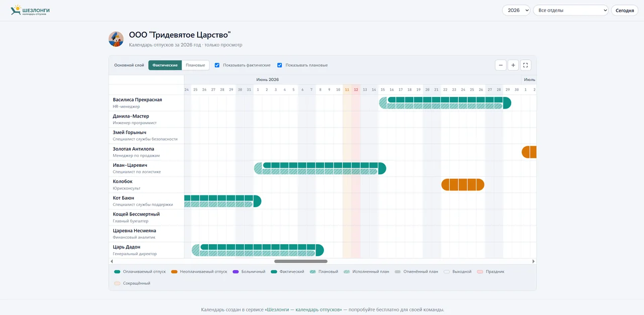This screenshot has height=315, width=644.
Task: Open Шезлонги — календарь отпусков link
Action: coord(304,309)
